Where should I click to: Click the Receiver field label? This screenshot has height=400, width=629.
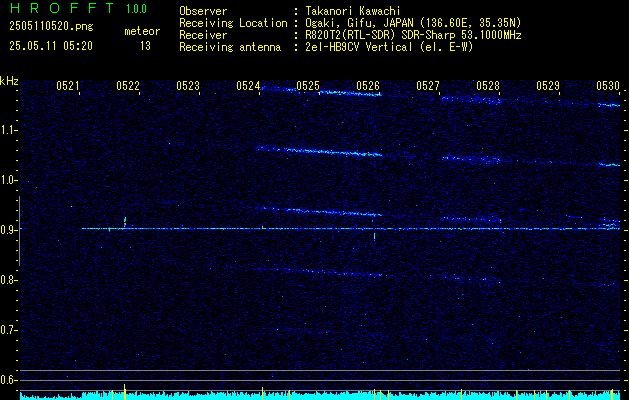point(203,35)
